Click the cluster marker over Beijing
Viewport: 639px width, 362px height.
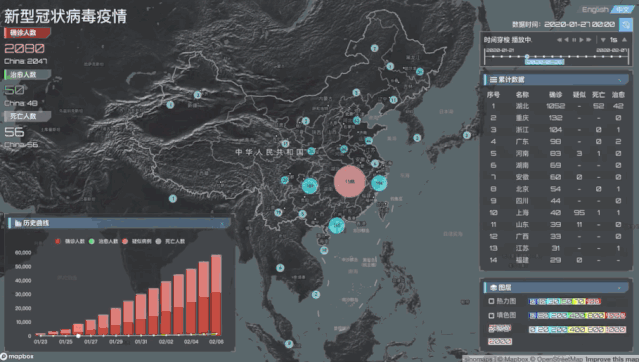coord(357,120)
